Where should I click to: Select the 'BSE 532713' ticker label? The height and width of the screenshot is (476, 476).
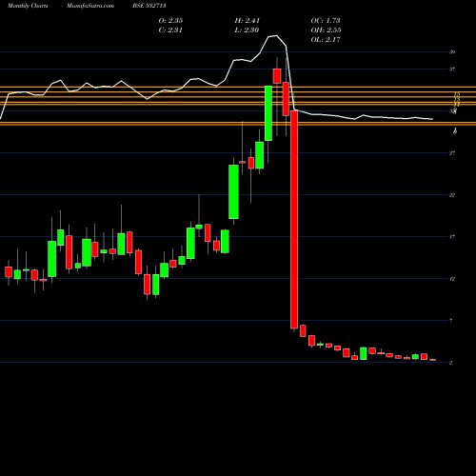[x=149, y=6]
